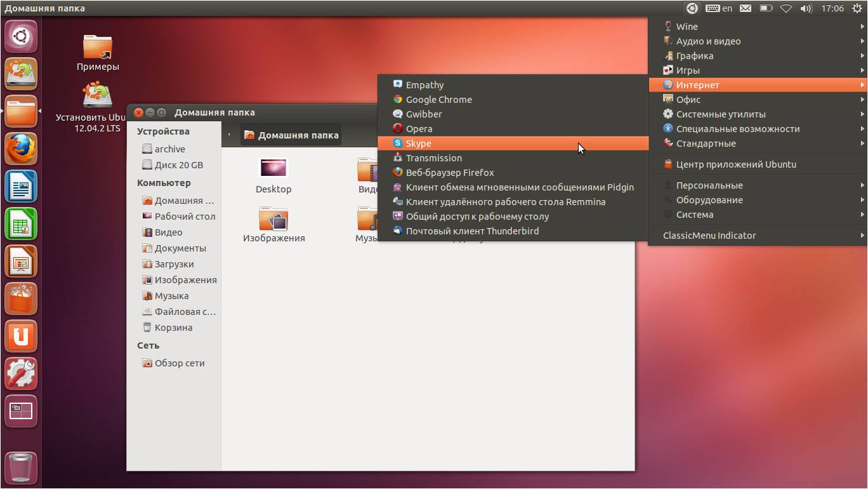The height and width of the screenshot is (489, 868).
Task: Launch Веб-браузер Firefox menu entry
Action: tap(513, 173)
